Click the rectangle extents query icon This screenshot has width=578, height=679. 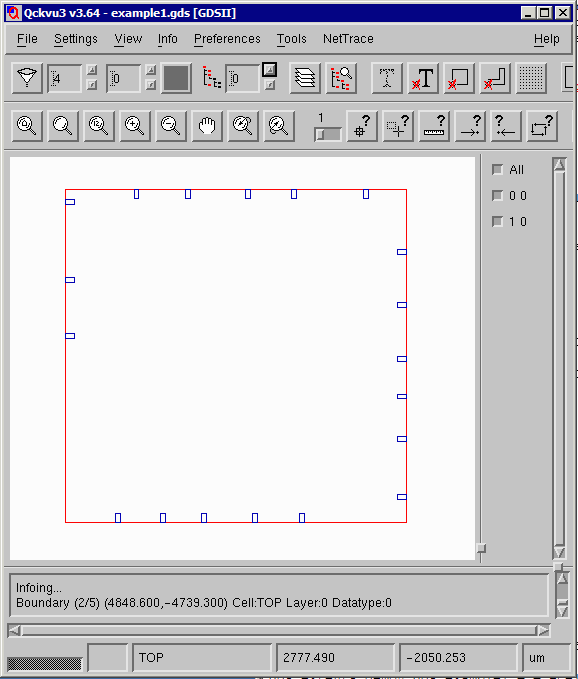pos(542,126)
